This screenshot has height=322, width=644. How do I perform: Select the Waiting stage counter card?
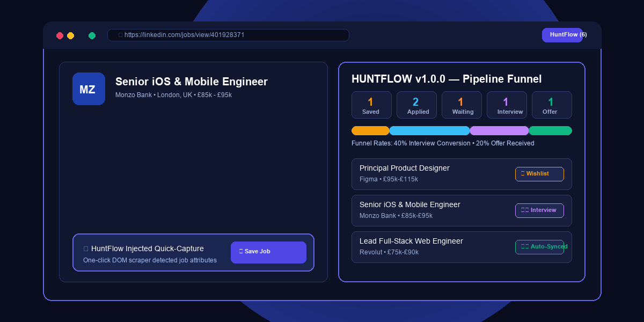462,105
